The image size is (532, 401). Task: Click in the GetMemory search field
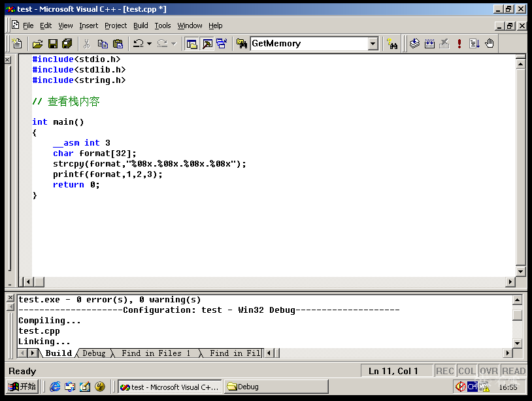click(x=309, y=44)
